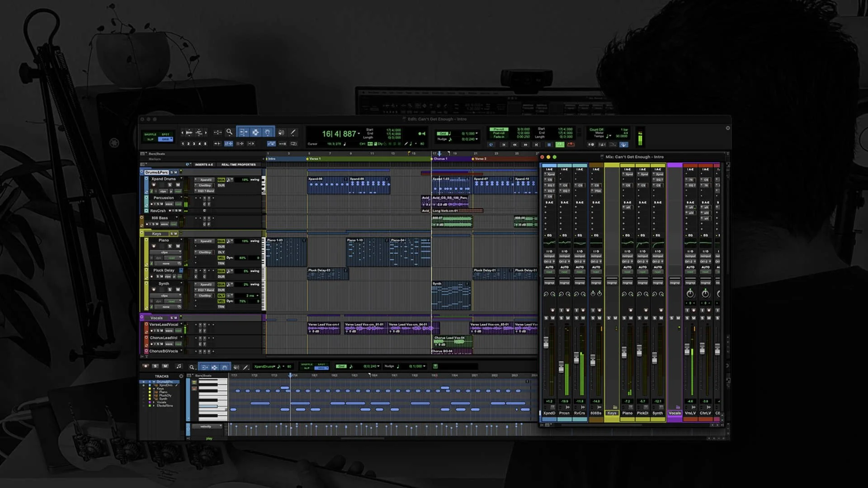Select the Pencil tool in the toolbar
The width and height of the screenshot is (868, 488).
pyautogui.click(x=293, y=132)
